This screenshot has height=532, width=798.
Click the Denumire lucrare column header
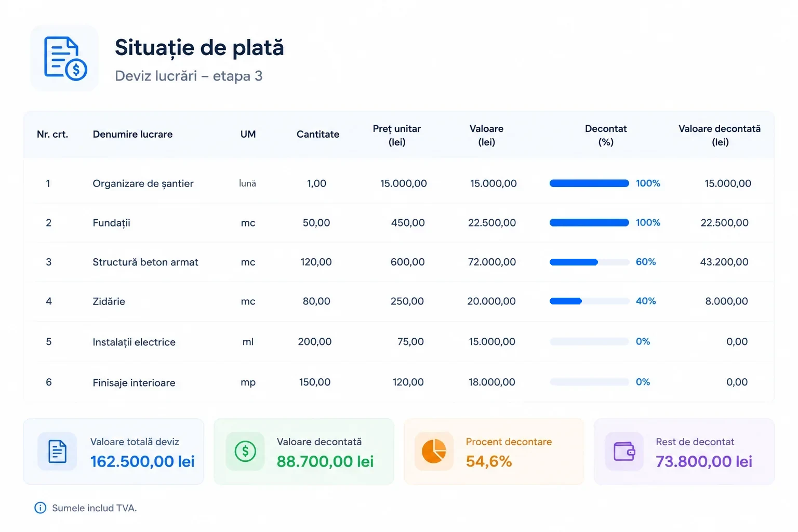click(x=132, y=134)
